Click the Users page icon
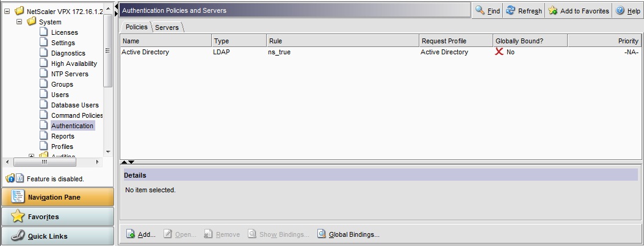 43,94
